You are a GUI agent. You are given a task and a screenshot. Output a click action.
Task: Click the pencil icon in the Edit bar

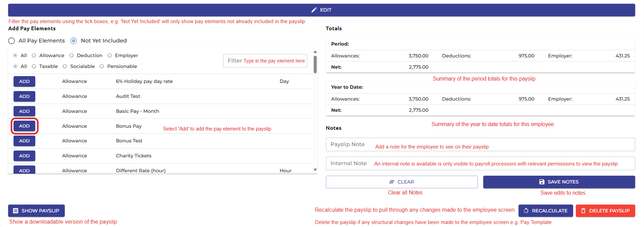coord(314,10)
